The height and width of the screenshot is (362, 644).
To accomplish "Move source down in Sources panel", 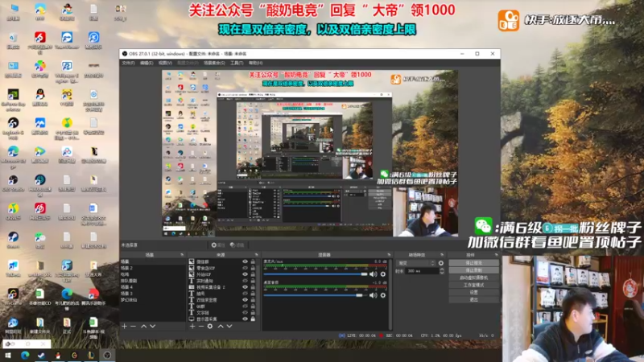I will [x=229, y=326].
